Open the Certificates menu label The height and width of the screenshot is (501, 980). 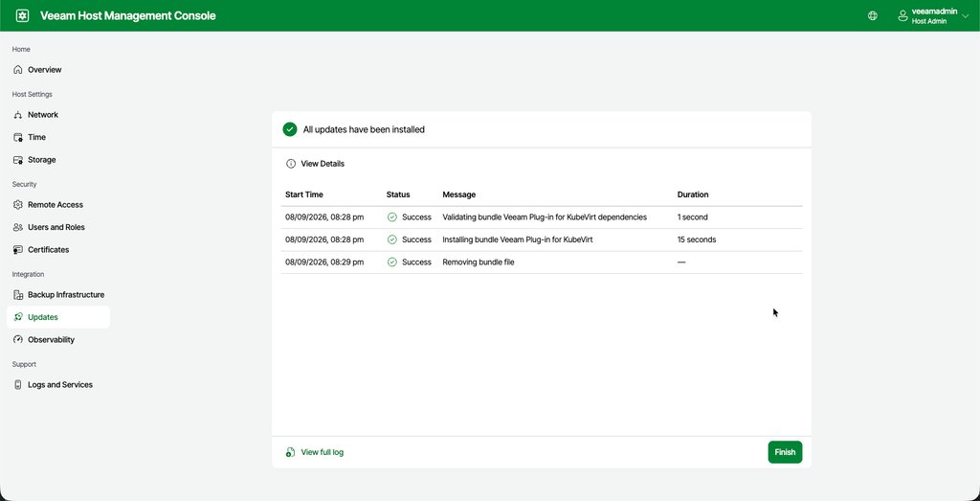[x=49, y=250]
